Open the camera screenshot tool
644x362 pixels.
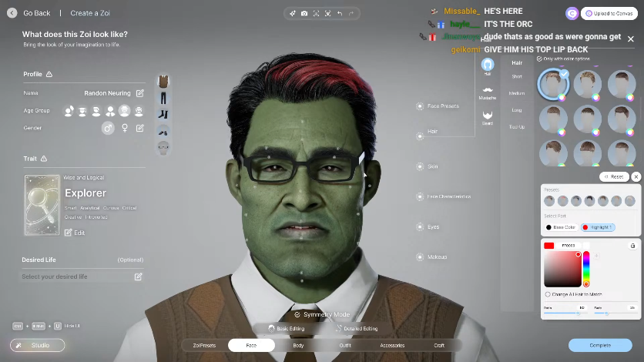click(304, 13)
